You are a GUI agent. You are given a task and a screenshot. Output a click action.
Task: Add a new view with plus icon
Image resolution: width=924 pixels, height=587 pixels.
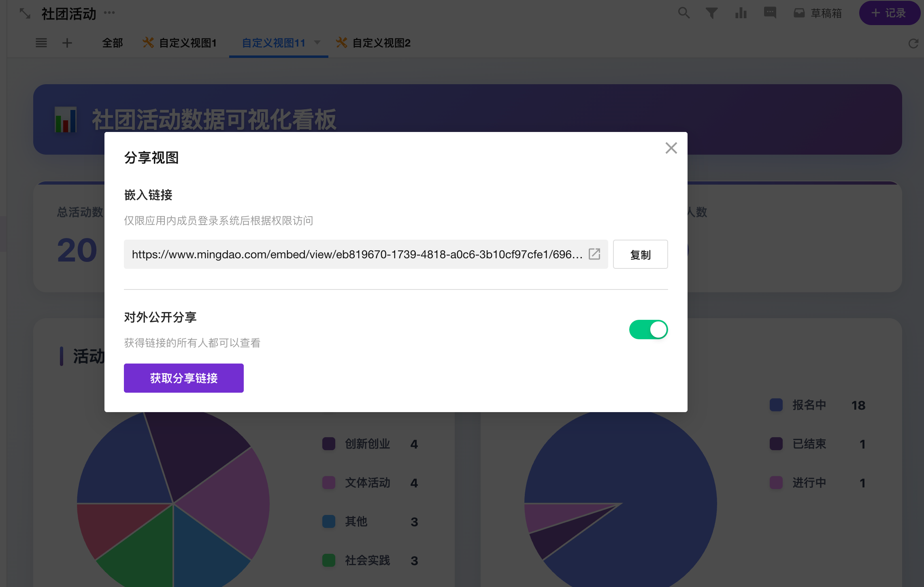tap(67, 43)
